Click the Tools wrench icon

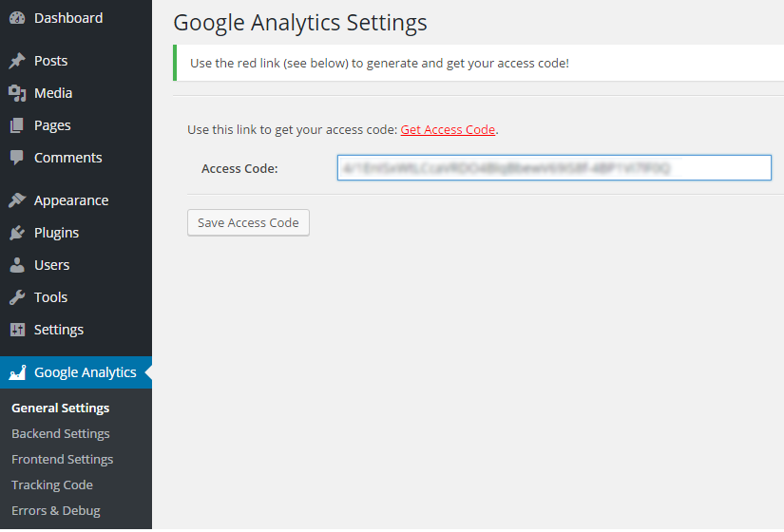(17, 297)
